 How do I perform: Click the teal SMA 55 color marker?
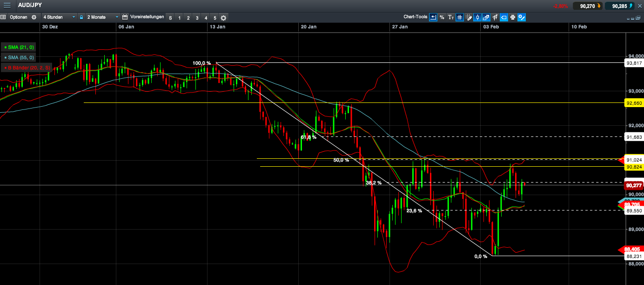pyautogui.click(x=5, y=57)
